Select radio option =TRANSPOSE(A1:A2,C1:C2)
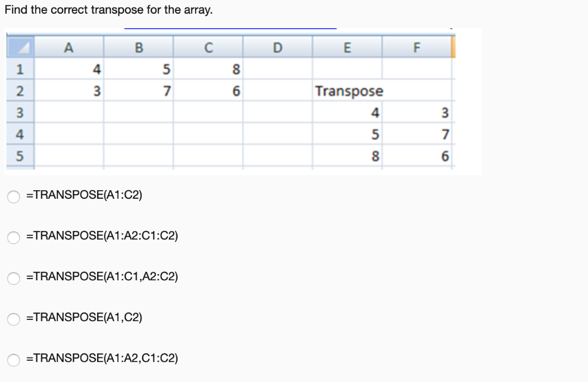This screenshot has height=382, width=588. [x=13, y=358]
